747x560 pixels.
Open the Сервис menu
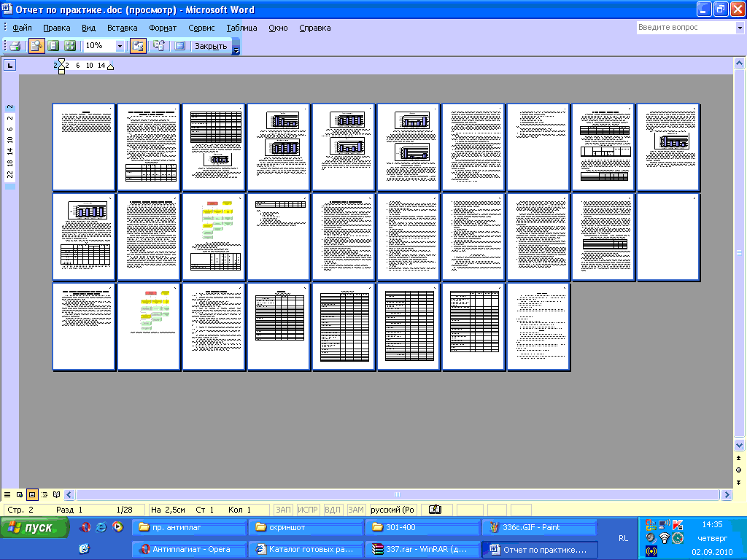[x=201, y=28]
